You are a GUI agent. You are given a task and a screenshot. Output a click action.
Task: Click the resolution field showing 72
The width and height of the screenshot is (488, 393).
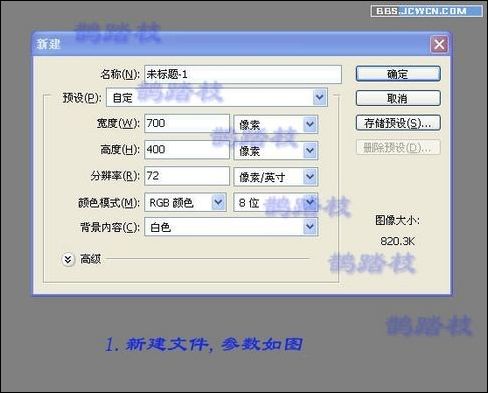tap(187, 176)
